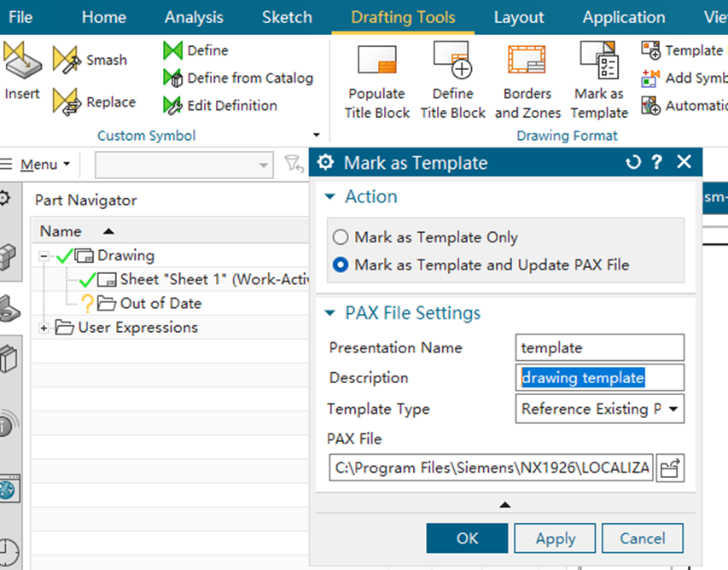
Task: Open the Define Title Block tool
Action: [452, 61]
